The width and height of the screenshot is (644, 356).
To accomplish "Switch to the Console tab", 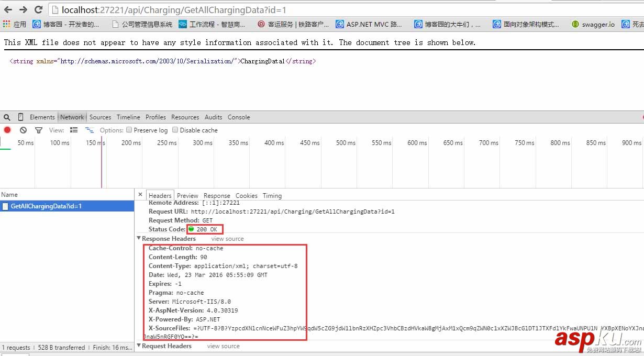I will tap(239, 117).
